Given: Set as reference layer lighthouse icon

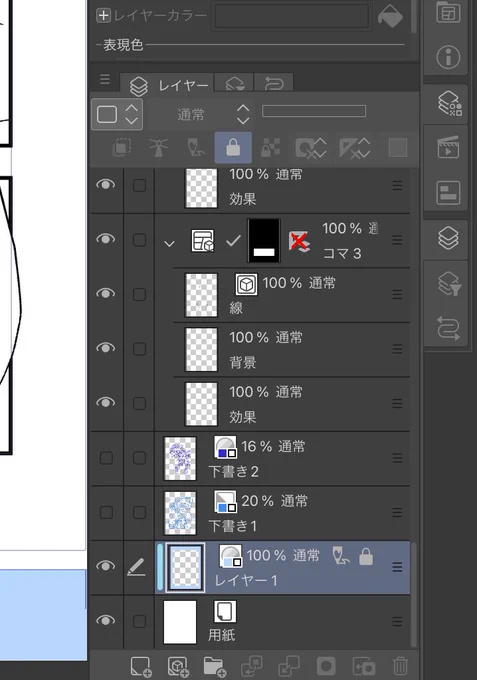Looking at the screenshot, I should click(159, 147).
